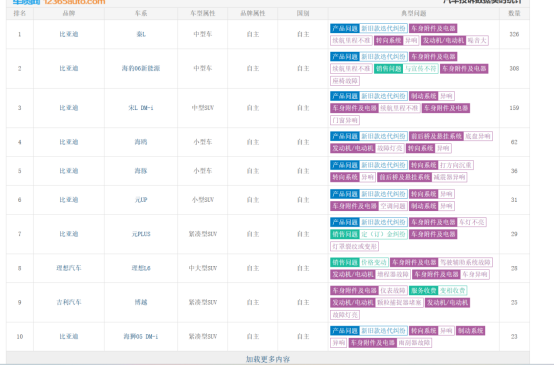Click 服务收费 变相收费 tag
Screen dimensions: 554x366
tap(438, 291)
